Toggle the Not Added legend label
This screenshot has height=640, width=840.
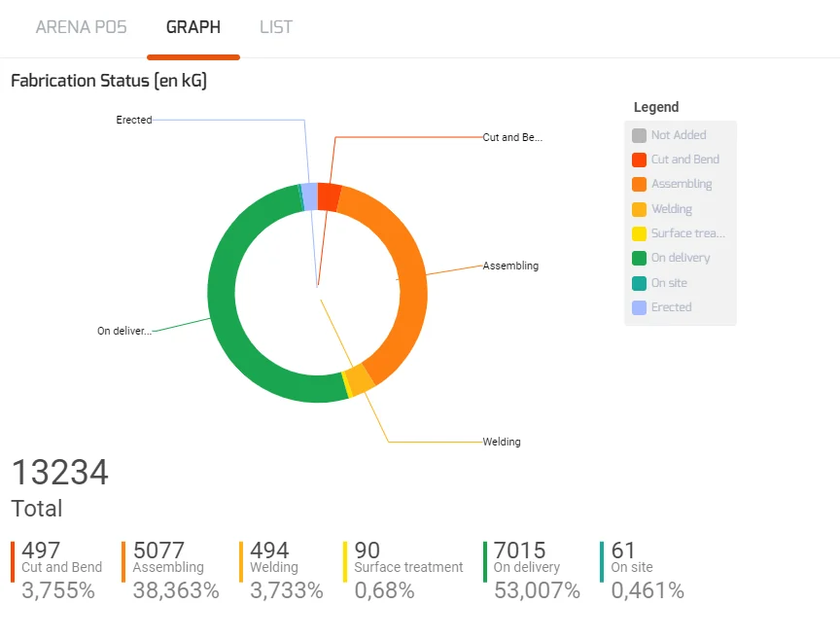(679, 135)
